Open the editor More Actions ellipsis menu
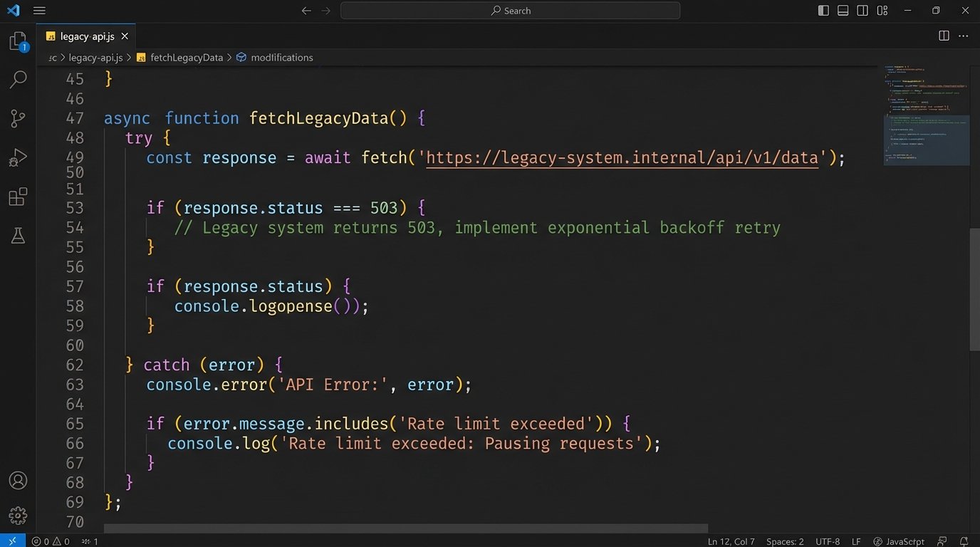 (x=964, y=36)
